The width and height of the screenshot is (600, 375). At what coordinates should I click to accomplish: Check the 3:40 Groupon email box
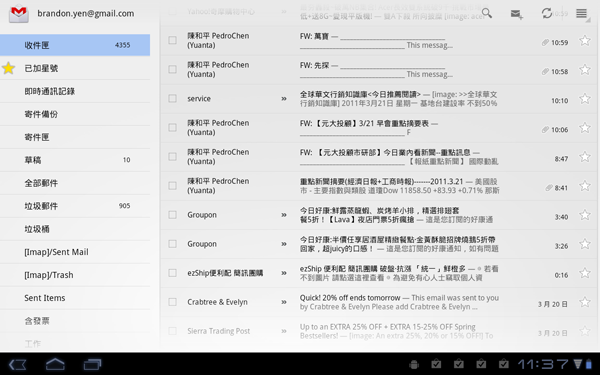(173, 215)
